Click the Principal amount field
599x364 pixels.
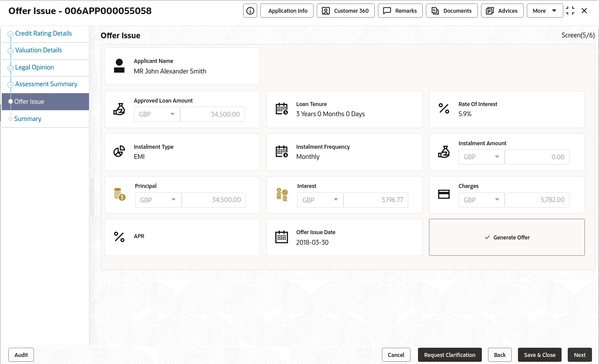coord(214,200)
